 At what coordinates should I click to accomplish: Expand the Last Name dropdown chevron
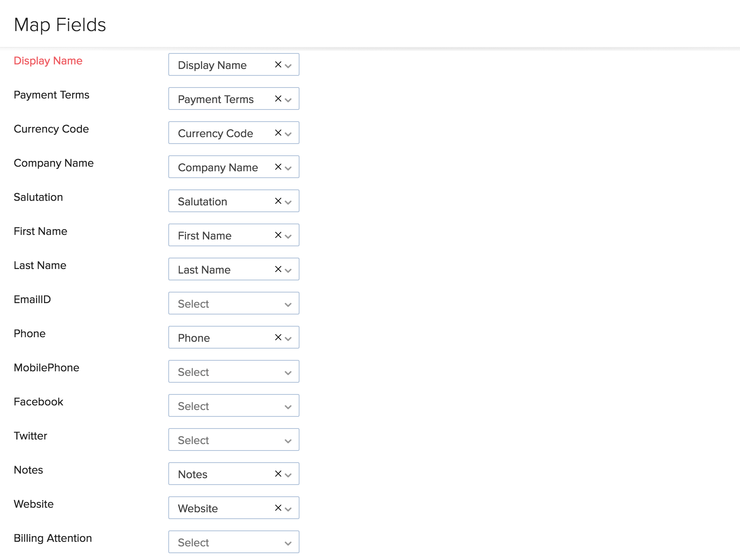click(288, 270)
